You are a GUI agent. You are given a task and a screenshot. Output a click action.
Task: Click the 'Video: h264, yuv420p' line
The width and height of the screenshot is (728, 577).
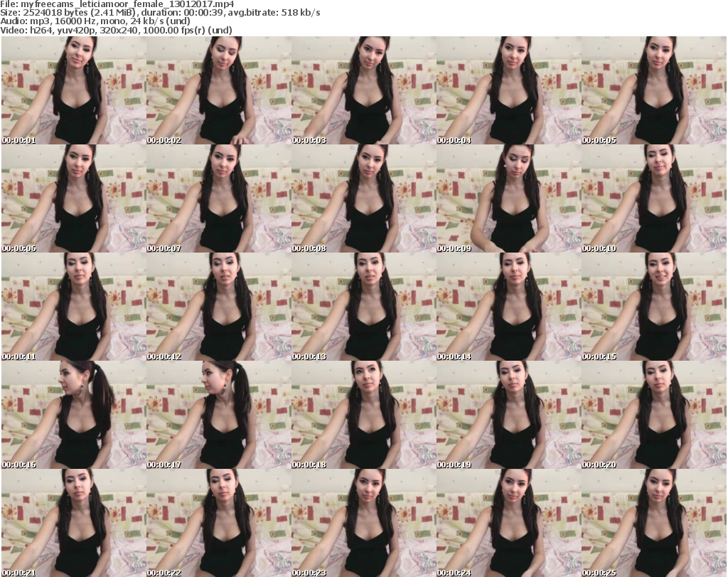click(x=116, y=30)
